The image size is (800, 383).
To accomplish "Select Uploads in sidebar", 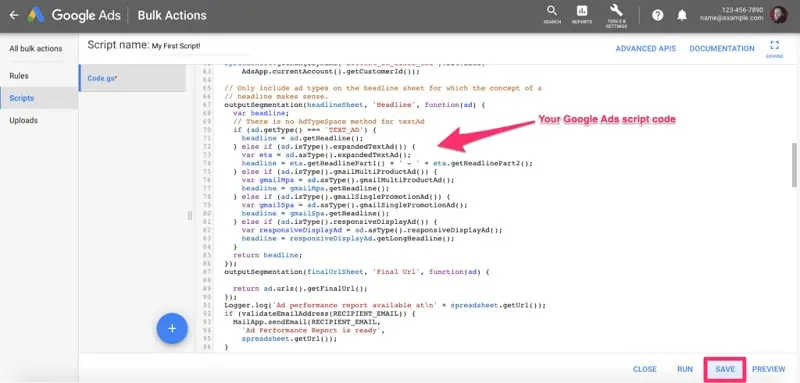I will tap(23, 120).
